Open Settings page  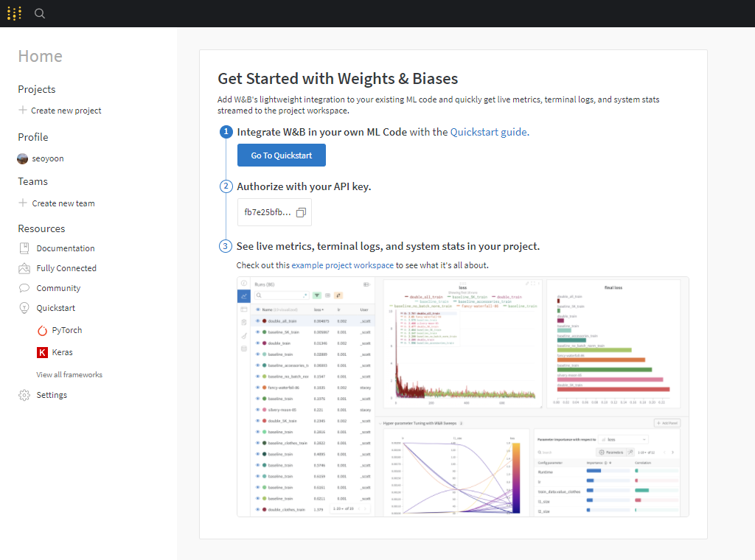(x=52, y=395)
